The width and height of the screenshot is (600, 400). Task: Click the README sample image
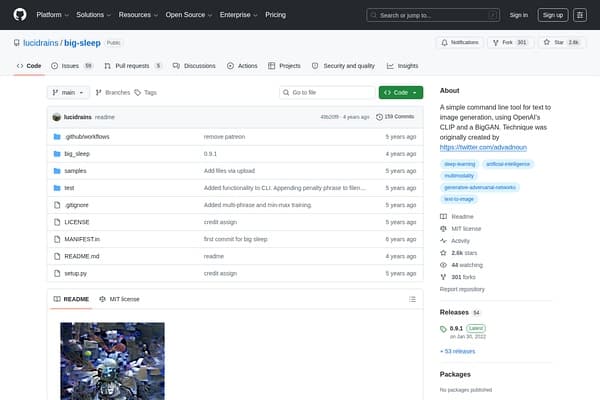pyautogui.click(x=112, y=361)
